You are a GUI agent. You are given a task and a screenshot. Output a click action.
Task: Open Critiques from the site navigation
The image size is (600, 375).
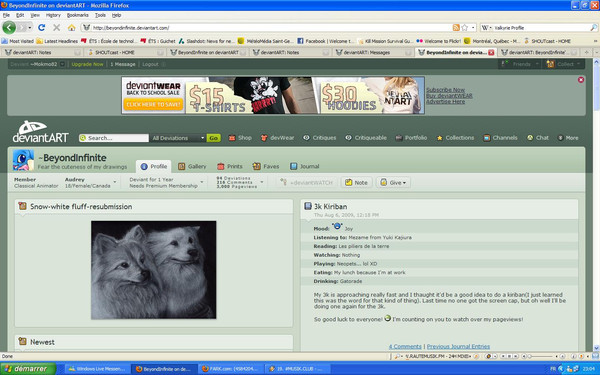pos(320,138)
